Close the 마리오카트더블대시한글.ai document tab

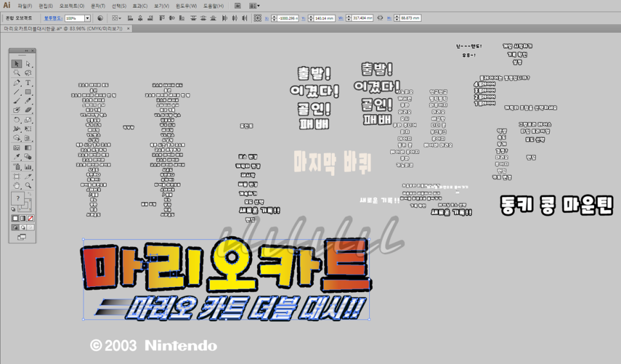click(x=129, y=28)
